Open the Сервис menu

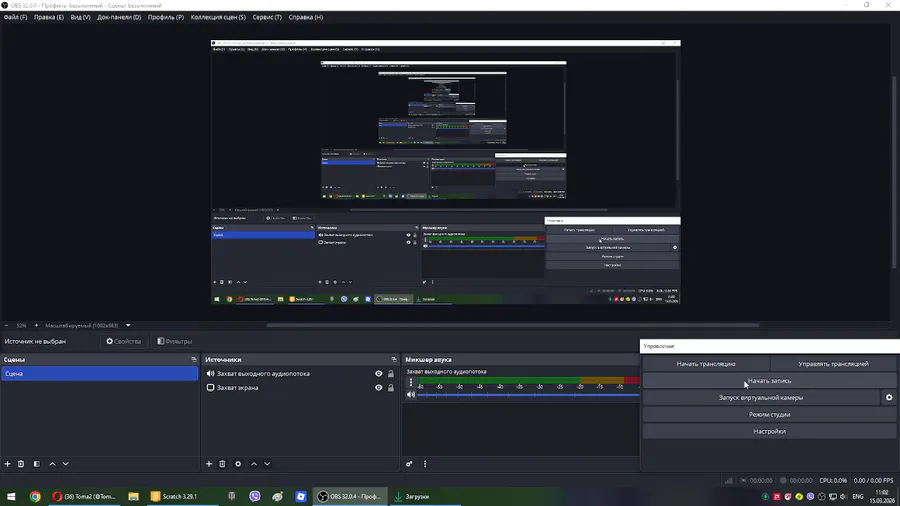tap(267, 17)
